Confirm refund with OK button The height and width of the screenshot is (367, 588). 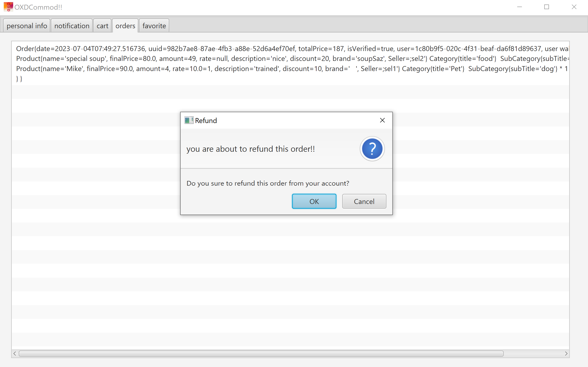pyautogui.click(x=314, y=201)
